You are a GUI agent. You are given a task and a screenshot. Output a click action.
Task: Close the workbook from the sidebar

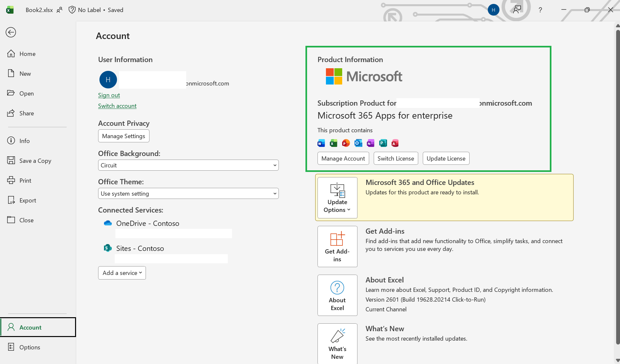[38, 220]
